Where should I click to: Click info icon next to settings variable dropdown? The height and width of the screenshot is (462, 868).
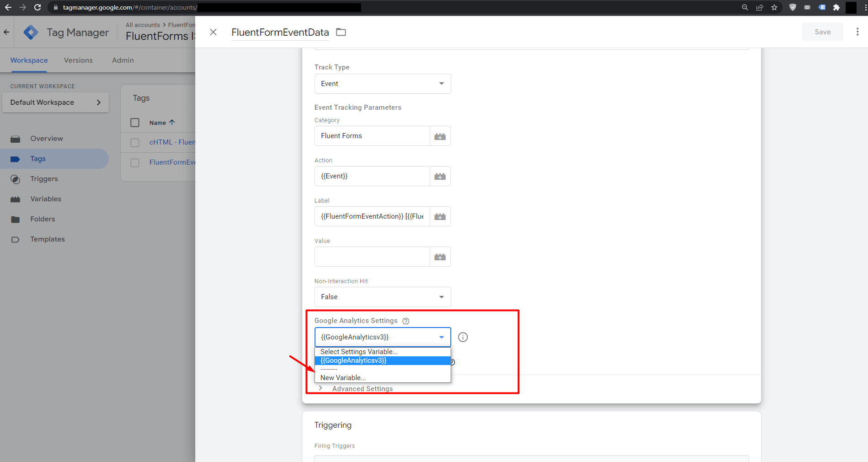pos(463,337)
